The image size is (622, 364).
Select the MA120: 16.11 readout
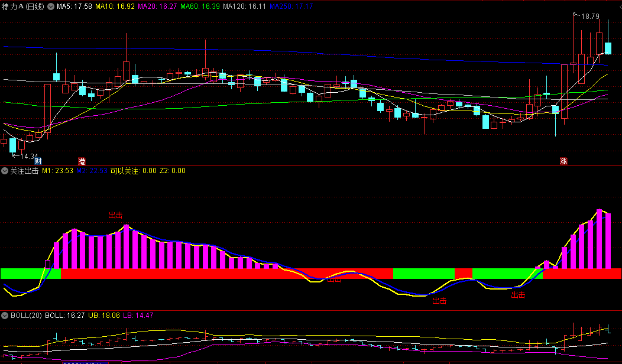pos(244,6)
